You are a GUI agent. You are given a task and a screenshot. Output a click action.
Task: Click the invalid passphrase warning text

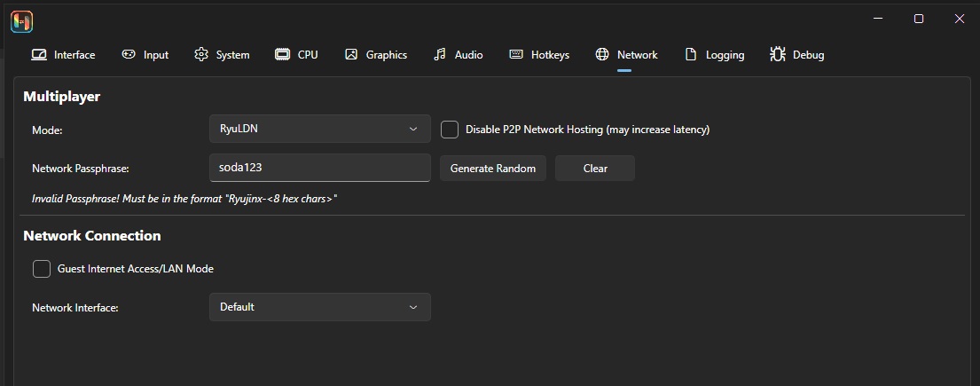click(x=184, y=199)
